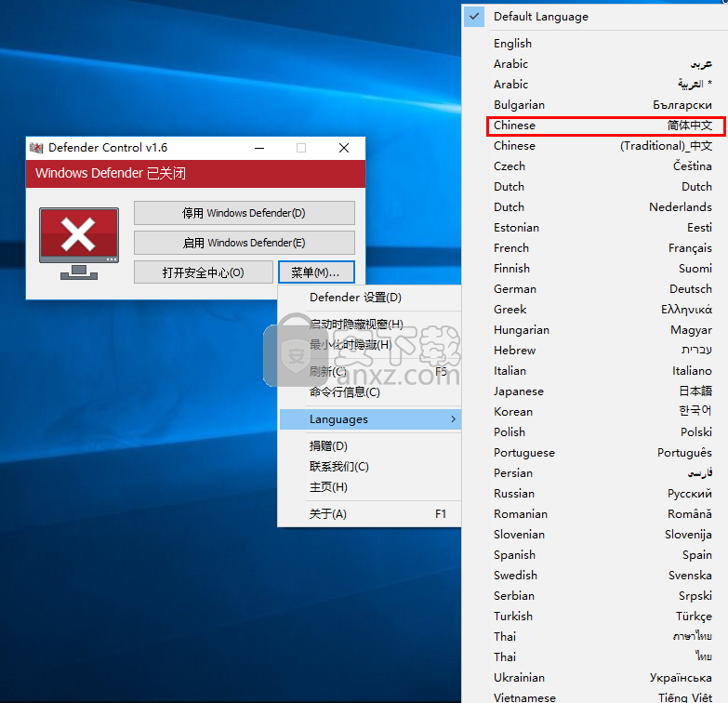Click the Defender Control app icon in title bar
728x703 pixels.
click(36, 148)
